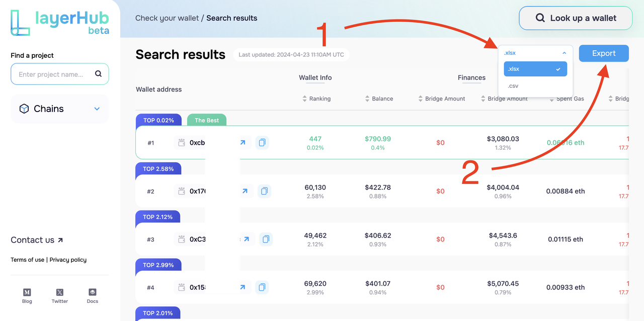
Task: Sort by Bridge Amount column showing $3,080.03
Action: tap(483, 99)
